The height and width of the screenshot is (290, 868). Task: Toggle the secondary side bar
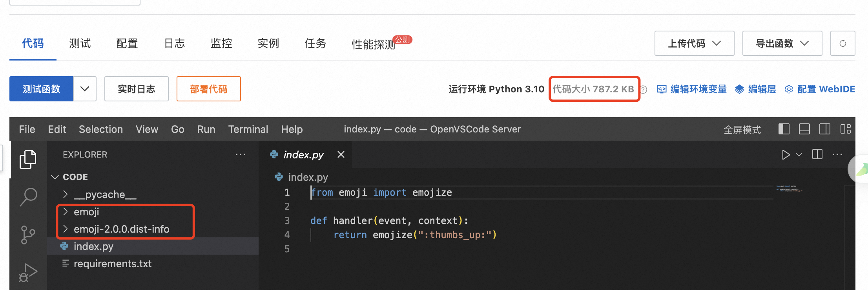coord(824,129)
